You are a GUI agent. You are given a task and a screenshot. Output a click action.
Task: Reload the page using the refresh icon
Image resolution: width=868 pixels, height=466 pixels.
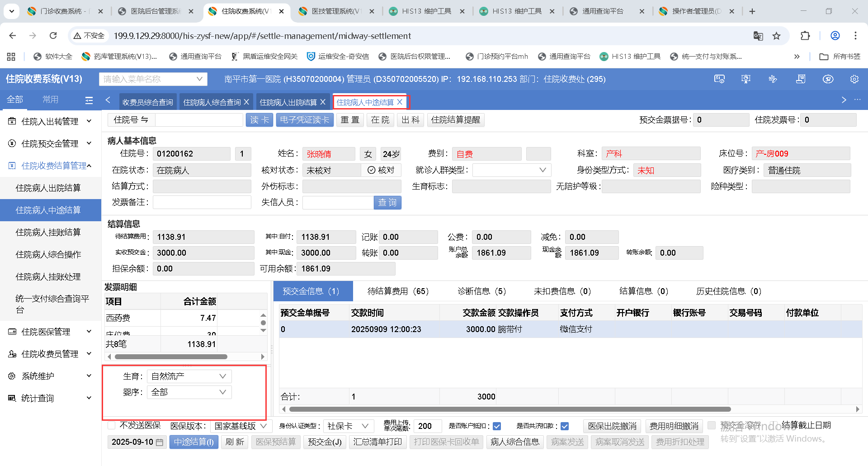(x=53, y=36)
